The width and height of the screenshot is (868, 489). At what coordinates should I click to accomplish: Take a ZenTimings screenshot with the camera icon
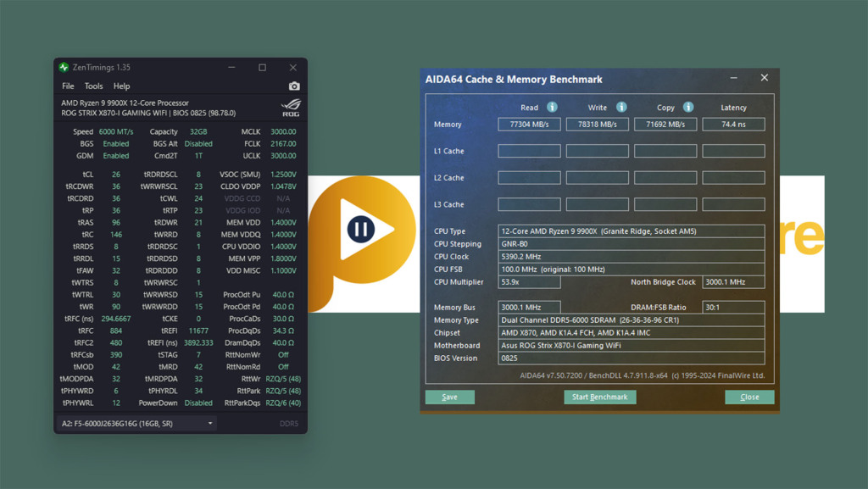(x=294, y=86)
